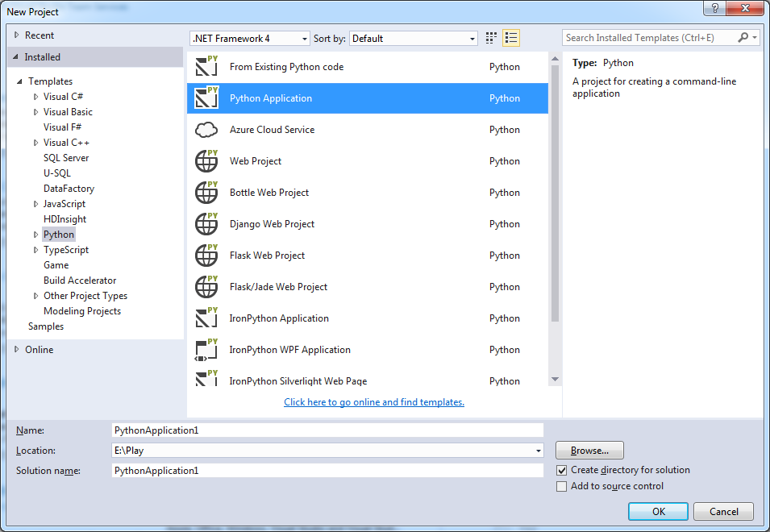Open the search options dropdown arrow

(755, 37)
